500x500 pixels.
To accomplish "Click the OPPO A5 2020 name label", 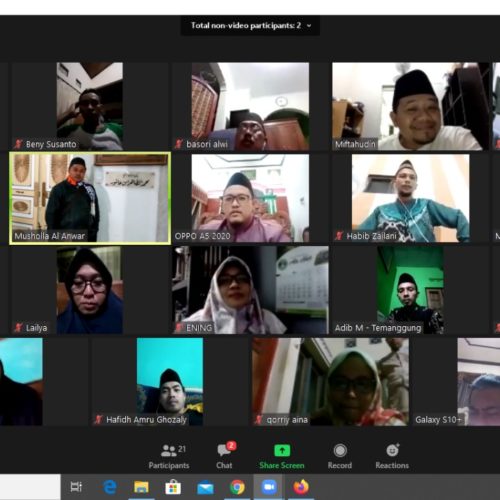I will point(202,236).
